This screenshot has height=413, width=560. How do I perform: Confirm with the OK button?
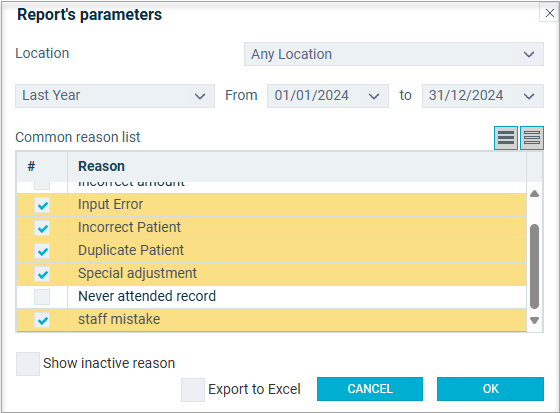point(490,389)
